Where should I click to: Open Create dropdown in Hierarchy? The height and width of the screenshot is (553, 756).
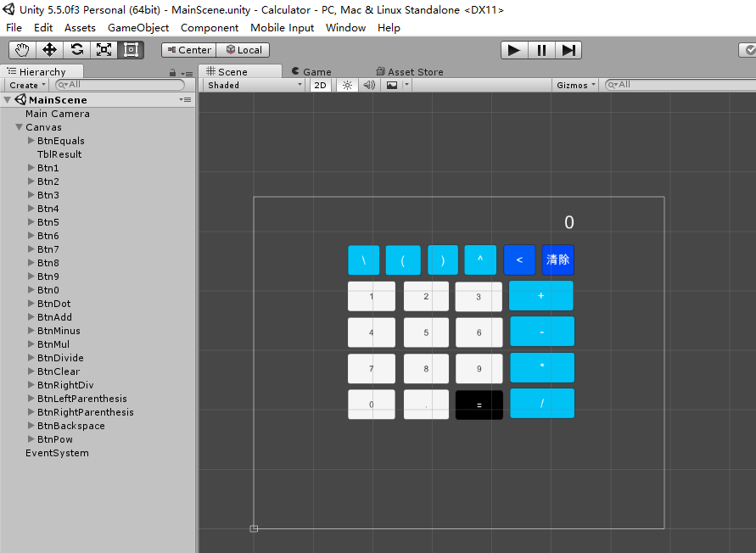[x=27, y=86]
